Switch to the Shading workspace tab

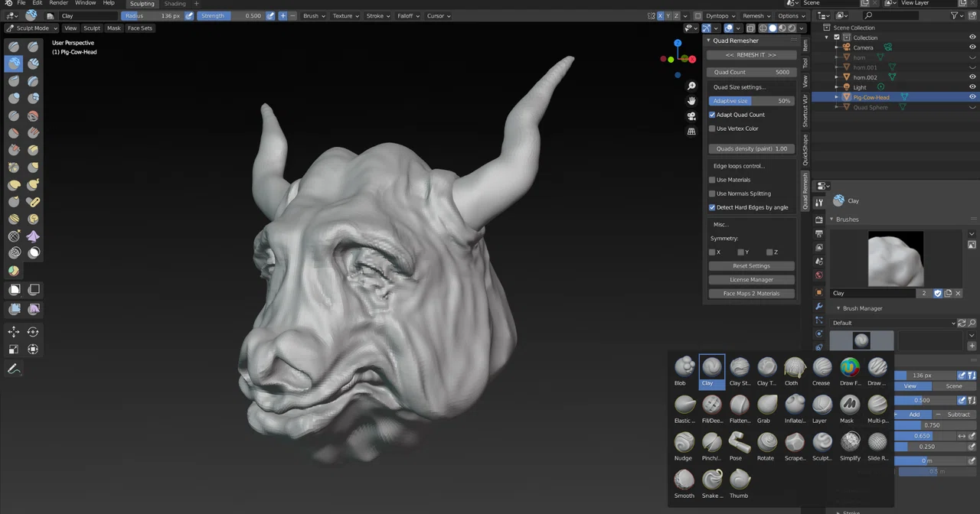tap(175, 3)
